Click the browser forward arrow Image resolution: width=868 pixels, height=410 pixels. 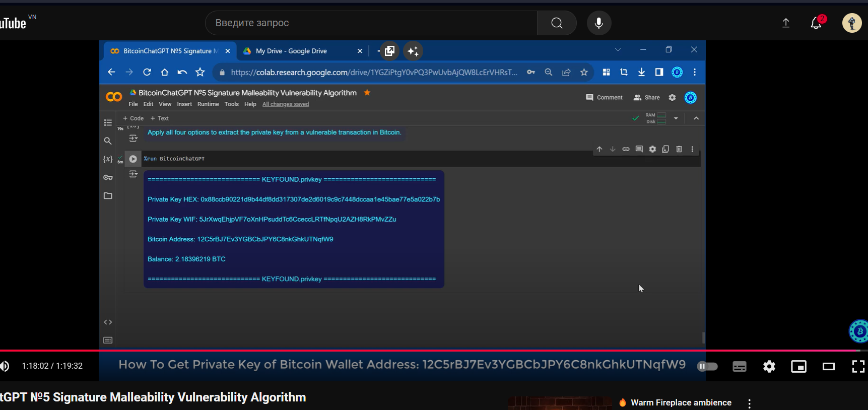pyautogui.click(x=129, y=72)
